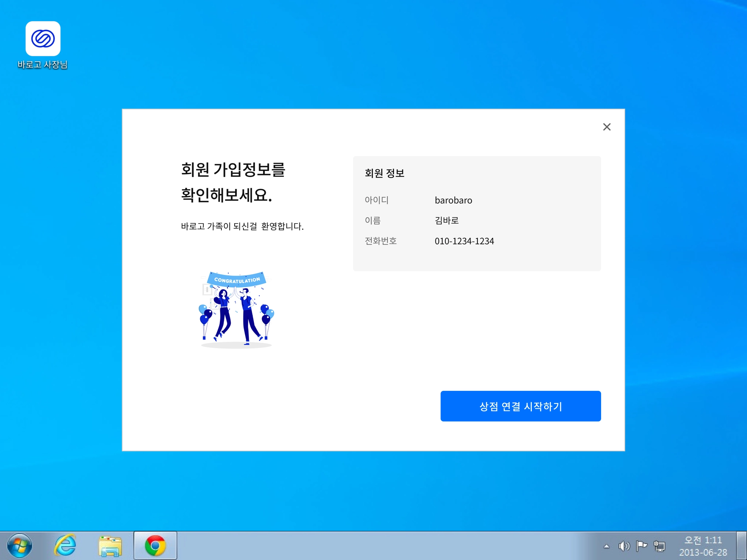747x560 pixels.
Task: Switch to the Chrome taskbar window
Action: tap(155, 546)
